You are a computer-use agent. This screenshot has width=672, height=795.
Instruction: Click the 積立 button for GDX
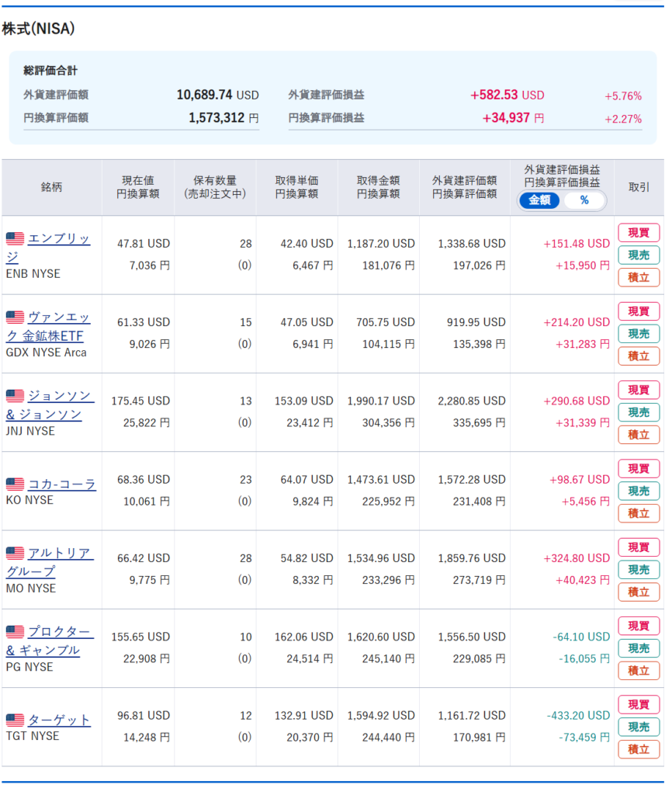(x=639, y=356)
